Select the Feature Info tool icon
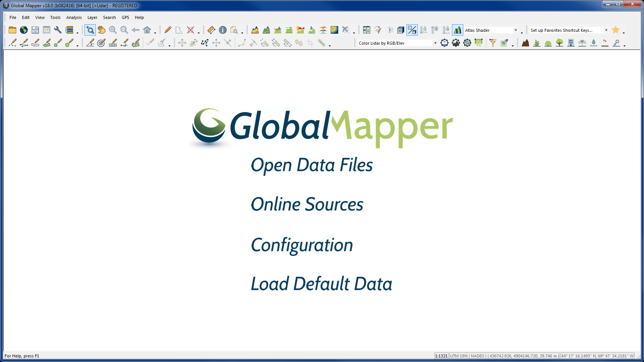 pyautogui.click(x=223, y=30)
